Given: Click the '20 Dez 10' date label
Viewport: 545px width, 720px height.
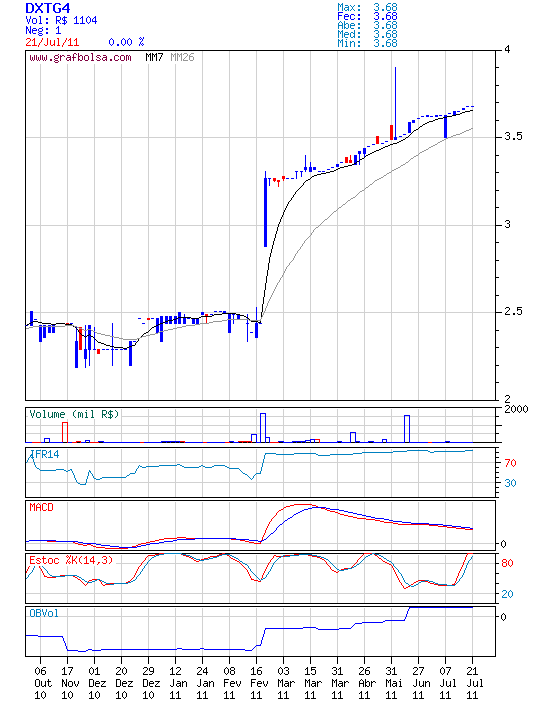Looking at the screenshot, I should click(x=124, y=683).
